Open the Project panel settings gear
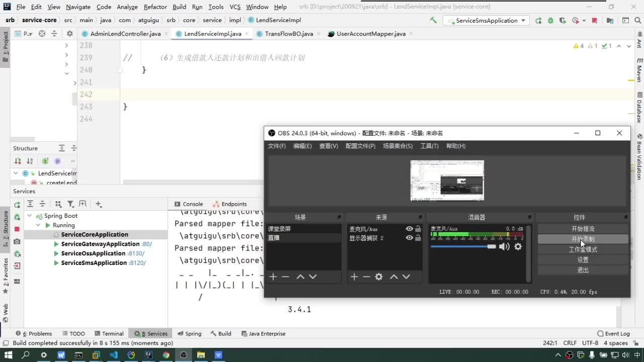This screenshot has width=644, height=362. pyautogui.click(x=70, y=34)
